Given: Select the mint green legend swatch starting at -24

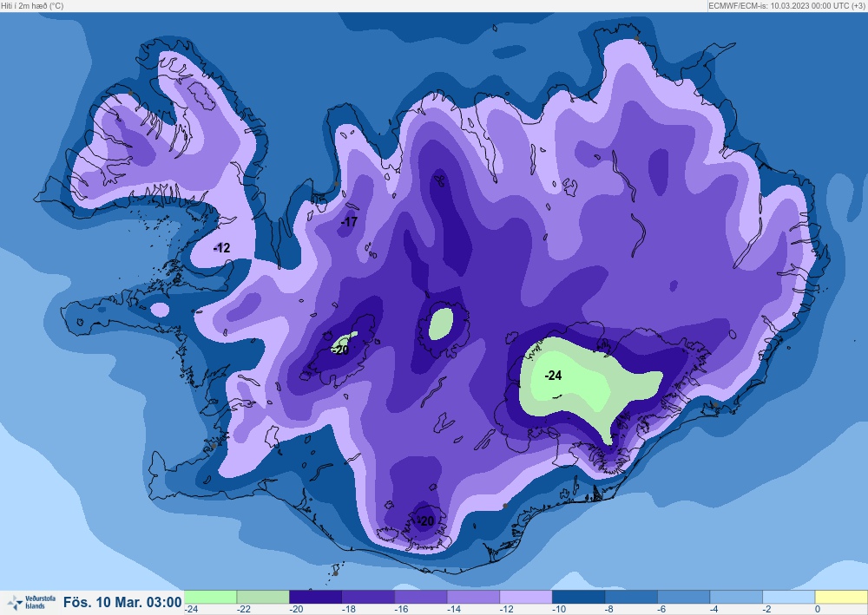Looking at the screenshot, I should 210,597.
